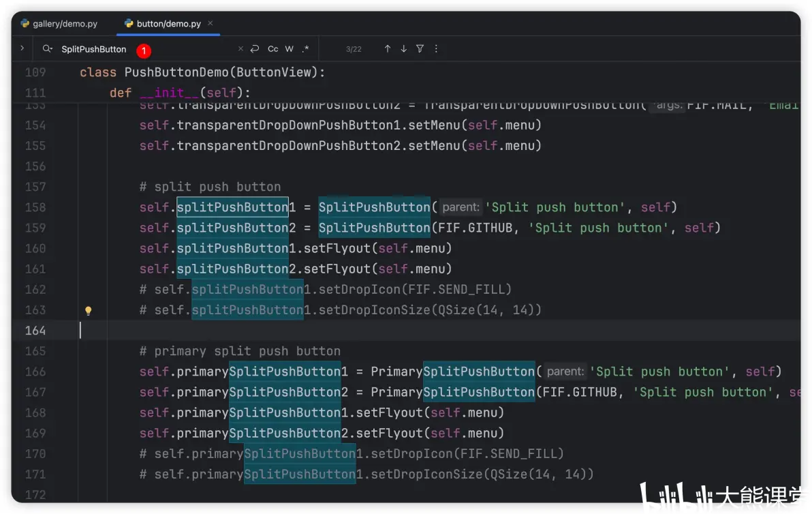This screenshot has width=812, height=514.
Task: Open the search history magnifier dropdown
Action: pos(47,48)
